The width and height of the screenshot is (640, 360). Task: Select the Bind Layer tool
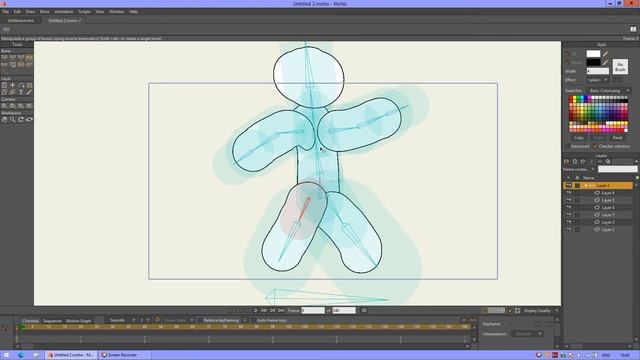(x=21, y=64)
